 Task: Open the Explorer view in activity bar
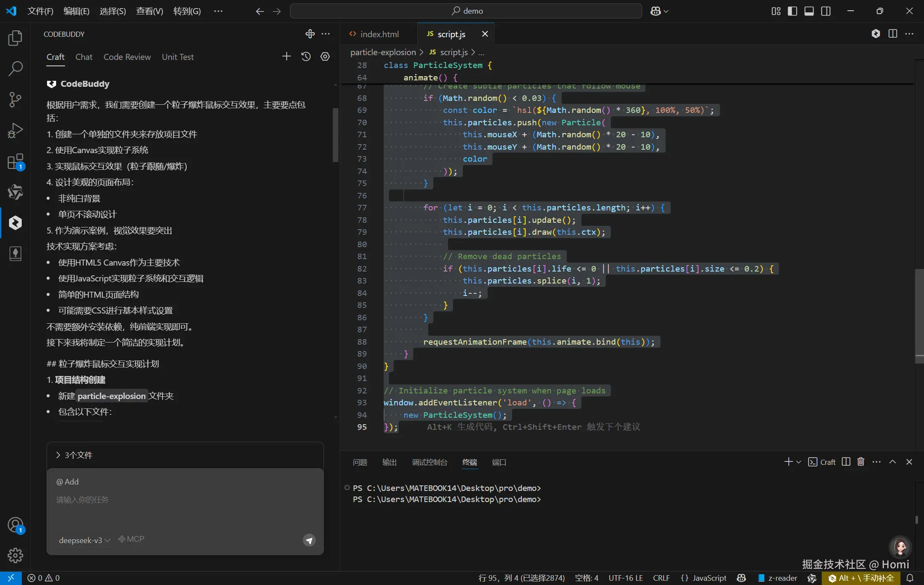click(x=15, y=38)
